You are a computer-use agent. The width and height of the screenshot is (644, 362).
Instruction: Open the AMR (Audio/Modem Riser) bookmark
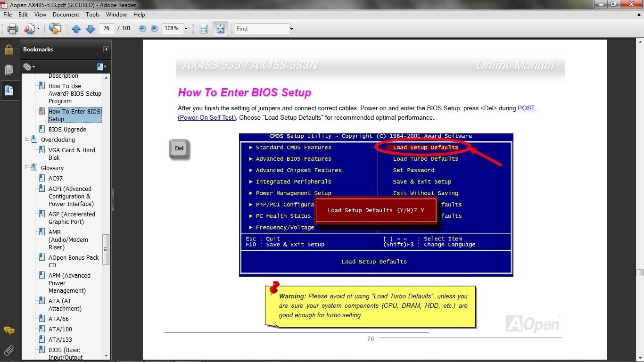[68, 239]
